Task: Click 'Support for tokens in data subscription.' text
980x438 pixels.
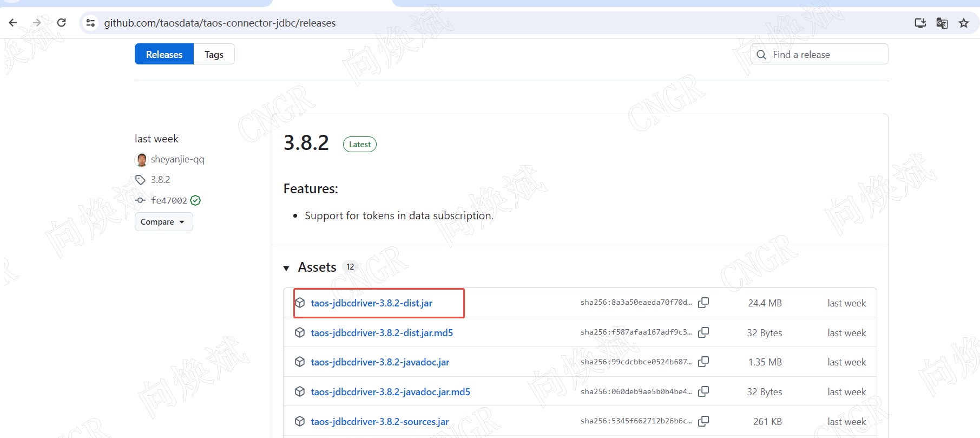Action: pos(399,216)
